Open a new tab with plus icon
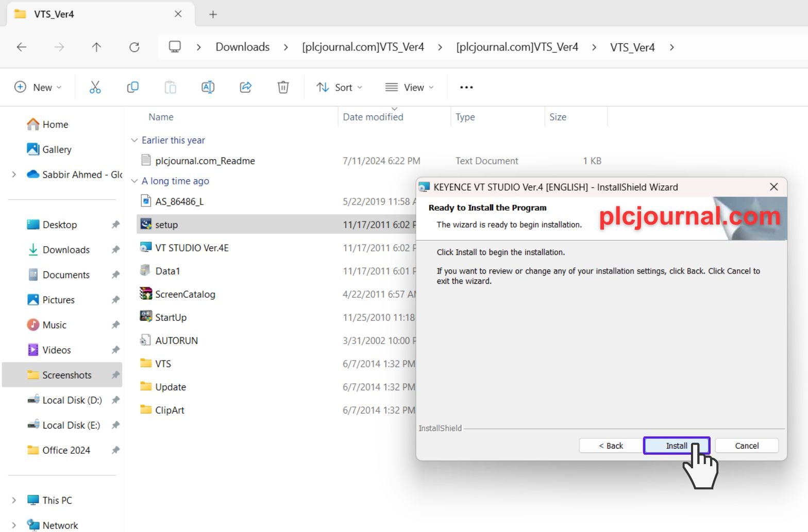This screenshot has width=808, height=532. click(213, 14)
